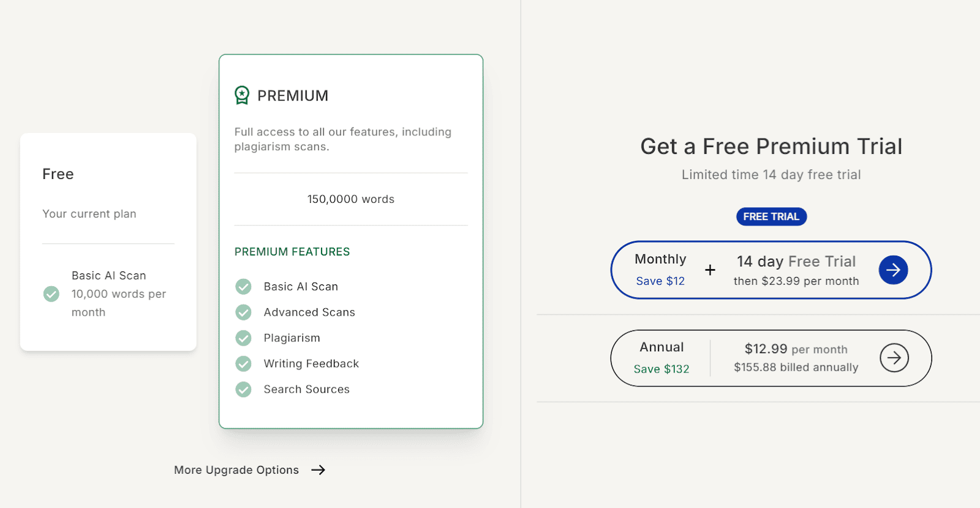Click the FREE TRIAL badge
This screenshot has width=980, height=508.
771,217
